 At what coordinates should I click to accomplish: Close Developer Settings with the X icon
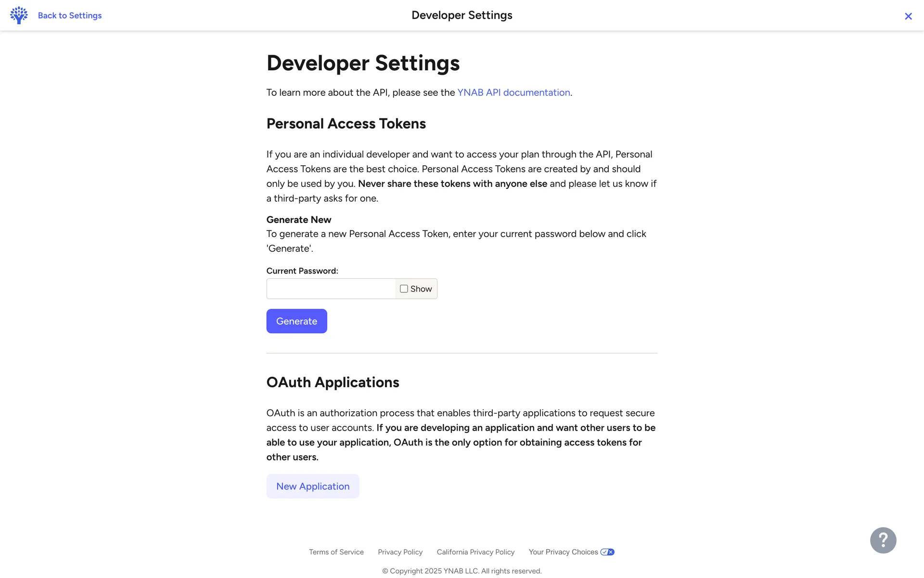(908, 16)
